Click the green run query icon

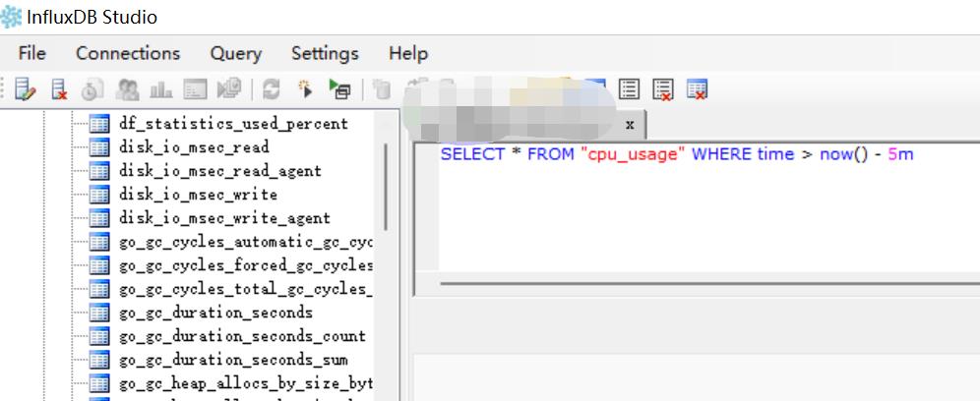point(339,89)
